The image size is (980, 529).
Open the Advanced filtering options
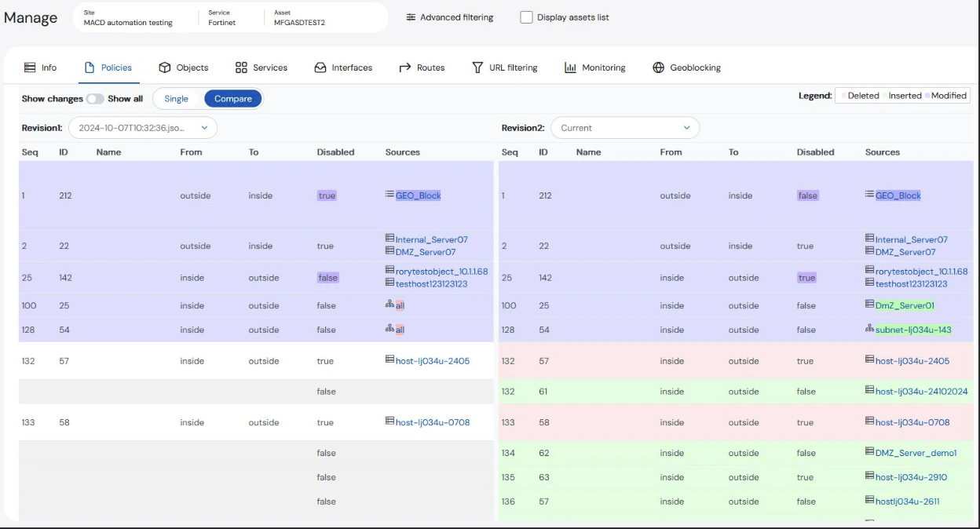click(448, 16)
